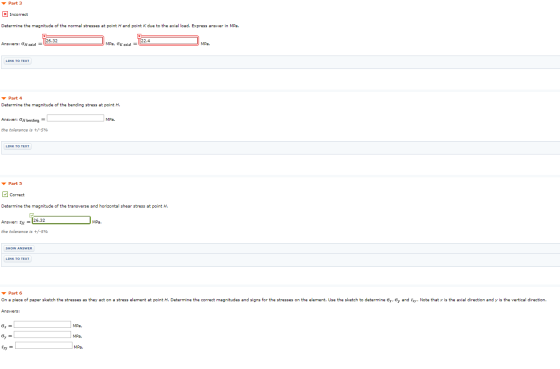Select the shear stress field containing 26.32
This screenshot has width=560, height=369.
(61, 220)
